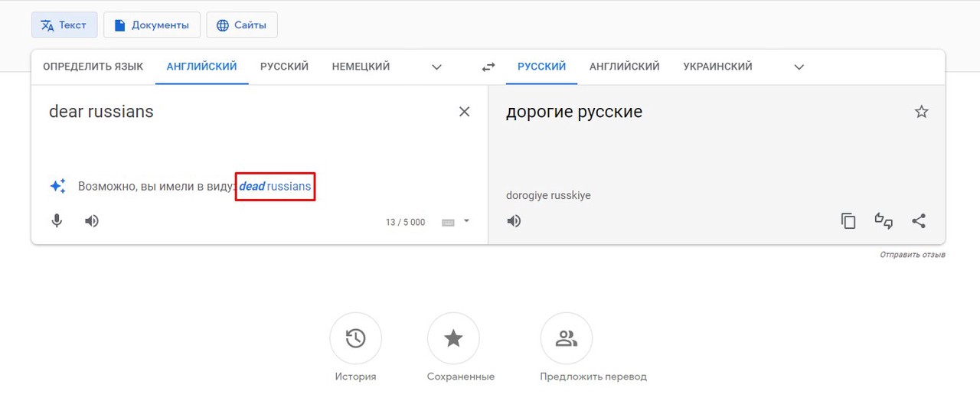This screenshot has height=401, width=980.
Task: Start voice input with the microphone
Action: [x=57, y=221]
